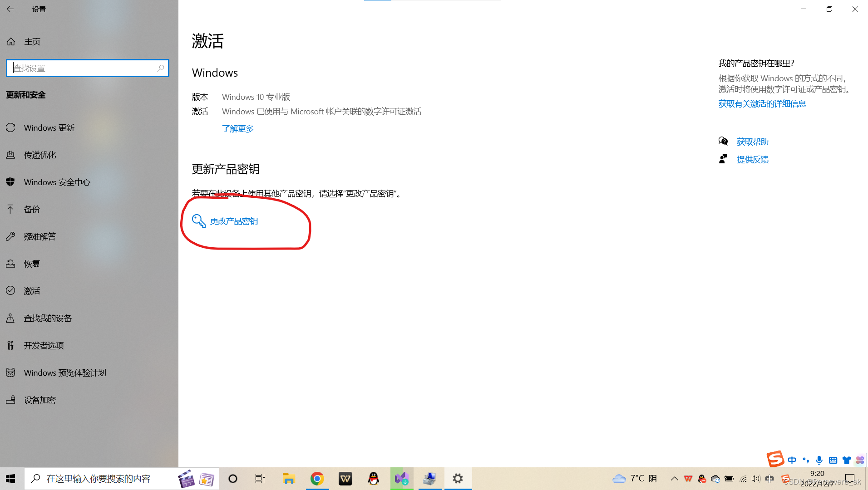Open the Sogou soft keyboard icon
The width and height of the screenshot is (868, 490).
pos(833,460)
